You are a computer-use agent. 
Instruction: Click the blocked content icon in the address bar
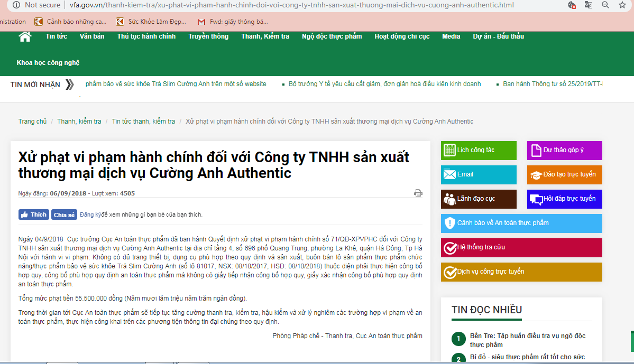pyautogui.click(x=572, y=5)
